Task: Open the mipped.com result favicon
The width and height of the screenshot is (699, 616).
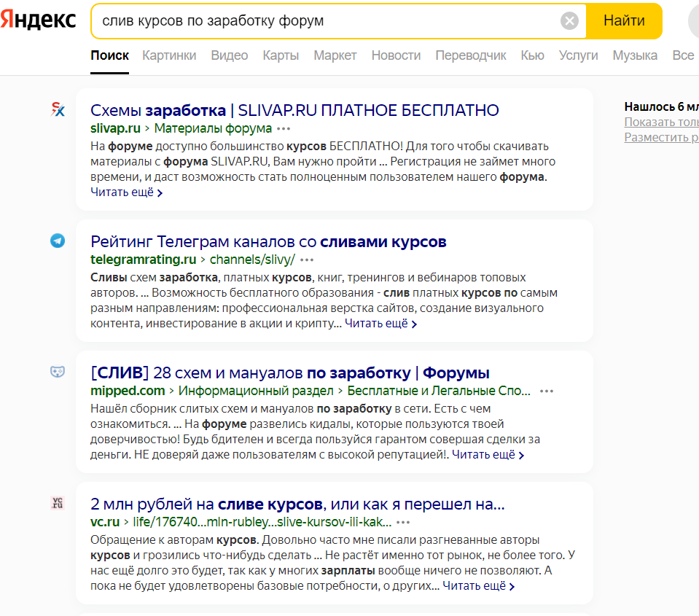Action: [58, 372]
